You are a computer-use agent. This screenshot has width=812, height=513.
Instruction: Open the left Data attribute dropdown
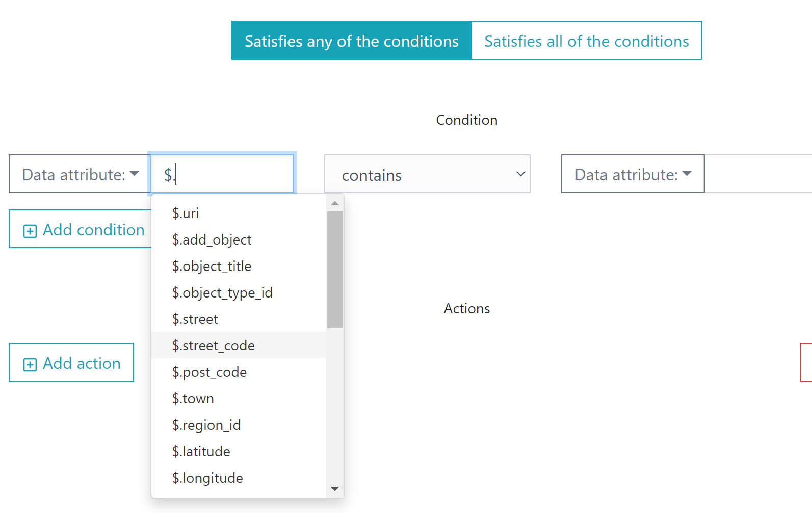(80, 174)
